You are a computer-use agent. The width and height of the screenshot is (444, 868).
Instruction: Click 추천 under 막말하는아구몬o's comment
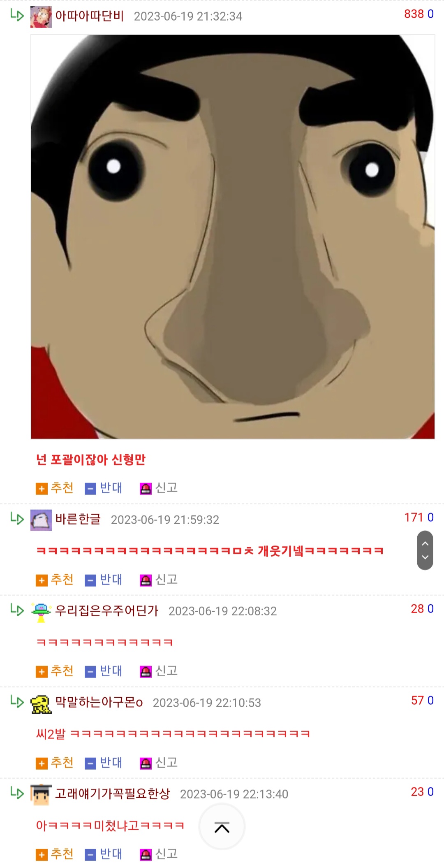55,763
